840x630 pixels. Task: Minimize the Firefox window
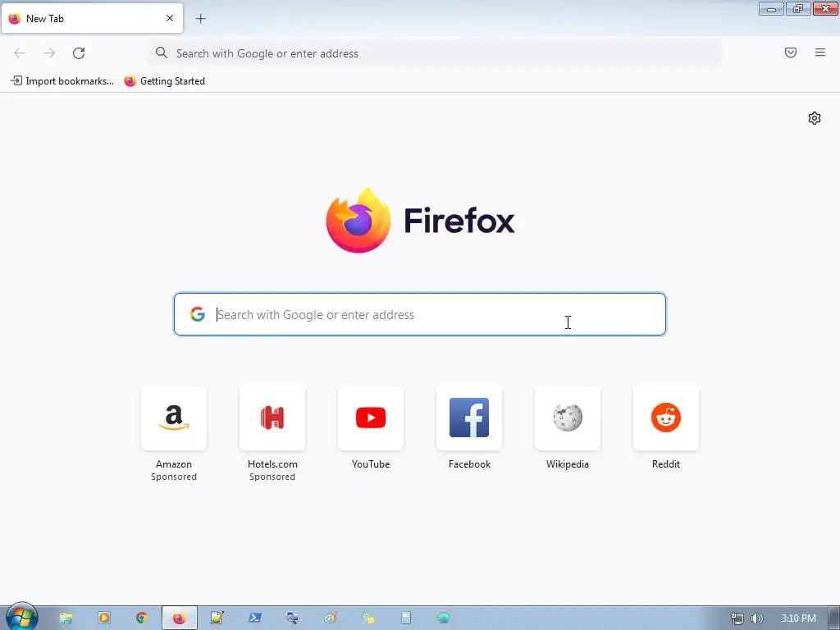pos(771,8)
